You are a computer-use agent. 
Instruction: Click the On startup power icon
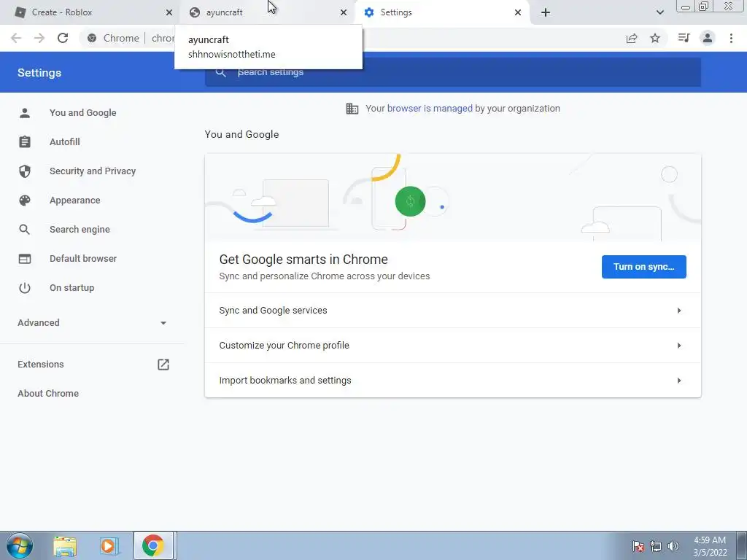point(25,287)
